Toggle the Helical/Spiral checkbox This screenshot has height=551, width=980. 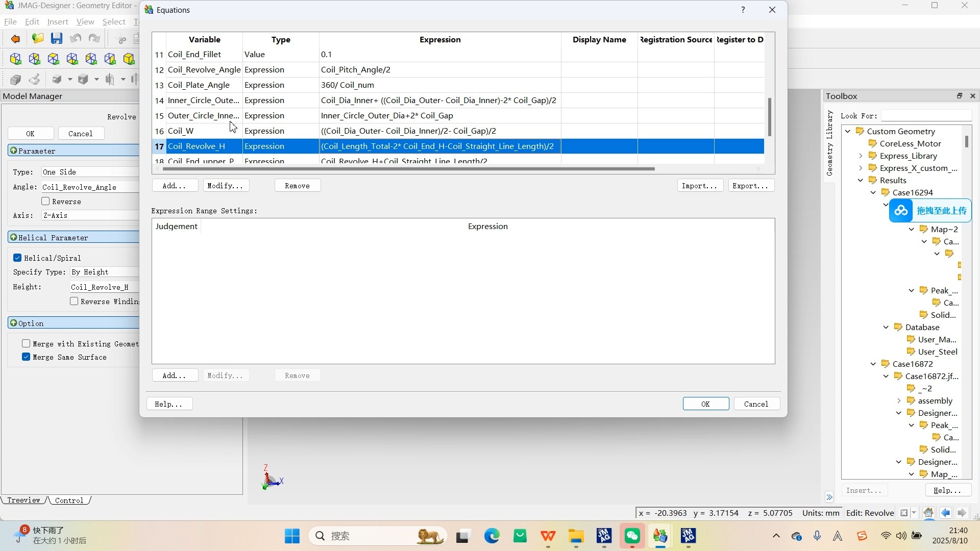(18, 258)
